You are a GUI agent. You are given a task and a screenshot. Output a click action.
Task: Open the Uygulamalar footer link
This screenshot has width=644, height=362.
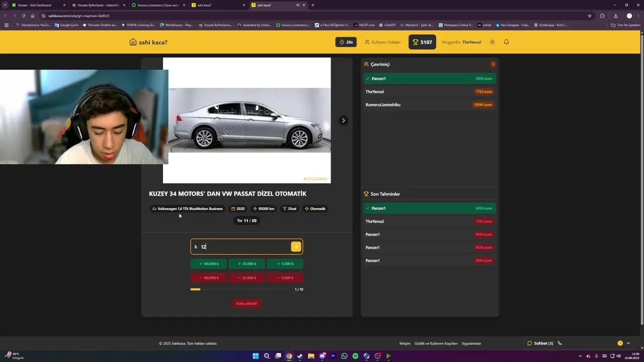471,343
